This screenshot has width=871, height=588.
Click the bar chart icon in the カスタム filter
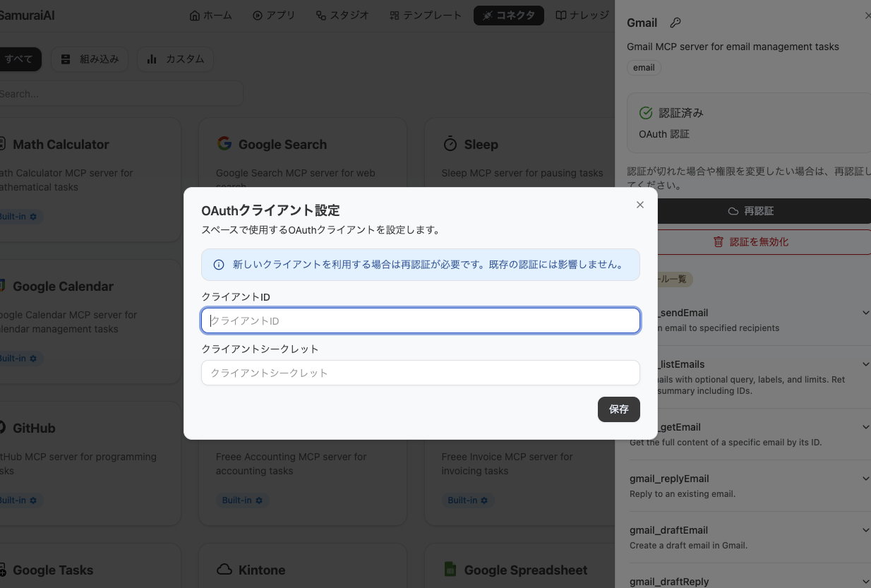point(152,59)
